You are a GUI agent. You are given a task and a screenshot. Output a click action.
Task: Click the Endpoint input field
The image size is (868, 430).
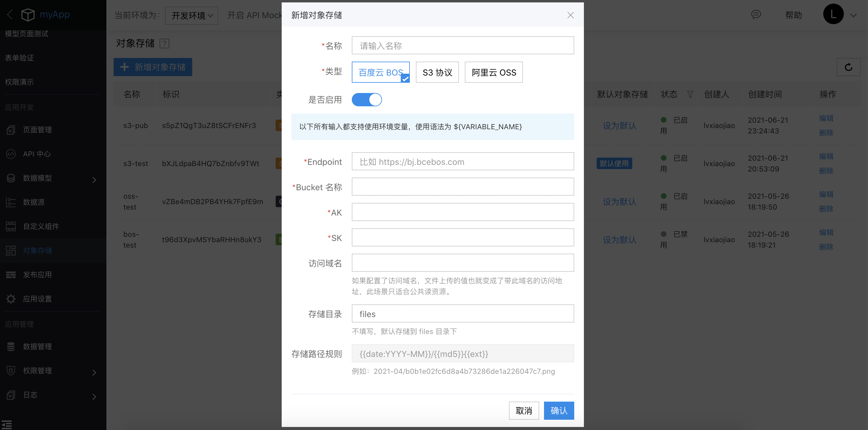(x=463, y=161)
